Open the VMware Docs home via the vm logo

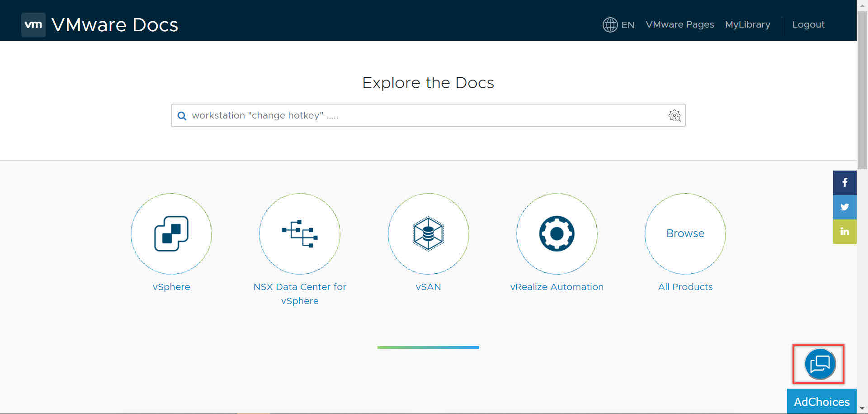tap(33, 24)
